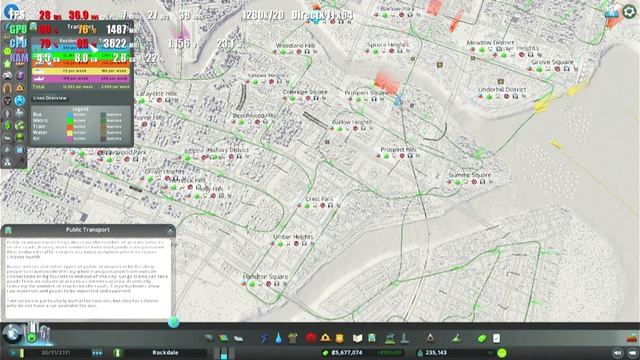
Task: Open the city info button beside Rockdale
Action: tap(118, 353)
